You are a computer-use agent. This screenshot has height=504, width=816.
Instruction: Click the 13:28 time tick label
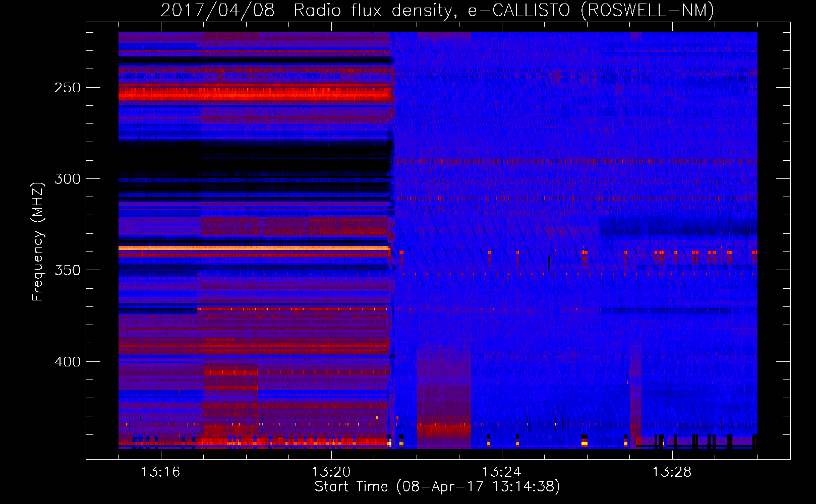pyautogui.click(x=672, y=472)
